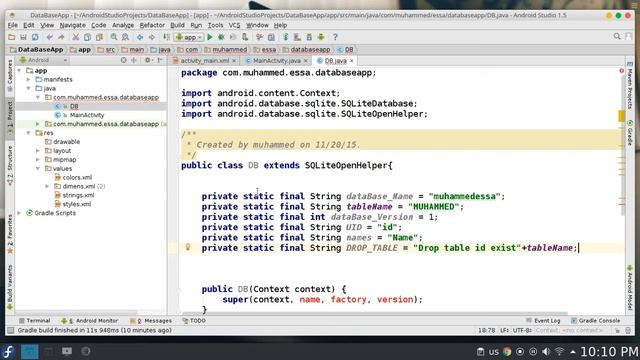Switch to activity_main.xml tab
Screen dimensions: 640x360
(204, 60)
